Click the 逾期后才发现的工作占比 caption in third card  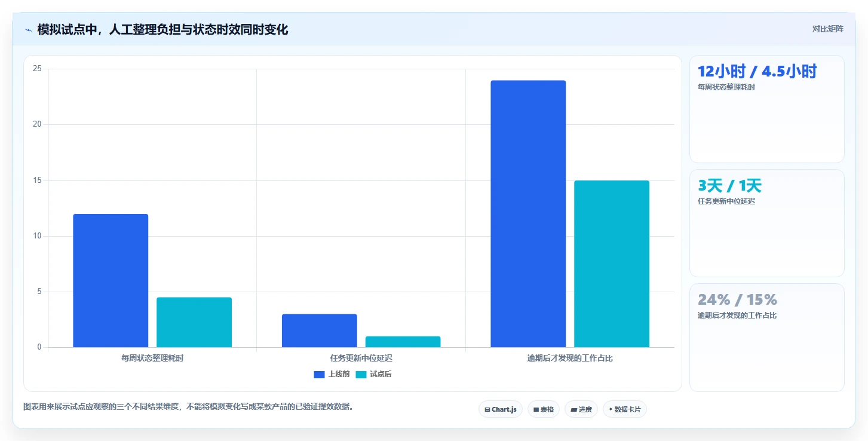click(x=737, y=316)
